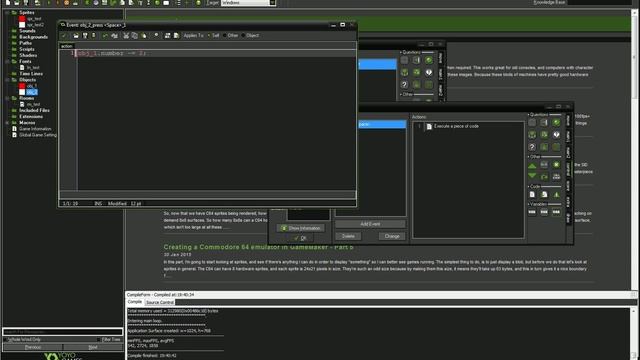Select the Start Block up-triangle action icon
Image resolution: width=640 pixels, height=360 pixels.
(x=532, y=165)
